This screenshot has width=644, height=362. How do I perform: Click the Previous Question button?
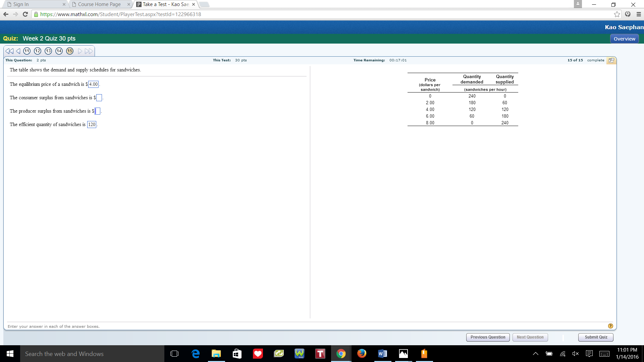tap(487, 337)
